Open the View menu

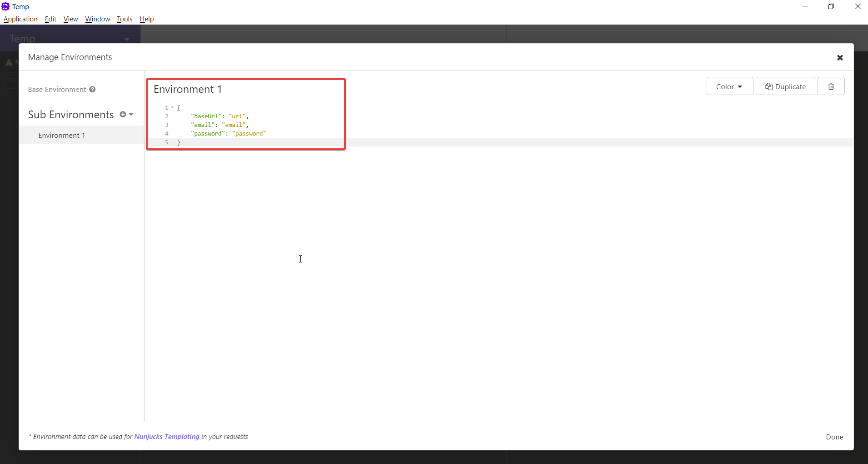(70, 19)
